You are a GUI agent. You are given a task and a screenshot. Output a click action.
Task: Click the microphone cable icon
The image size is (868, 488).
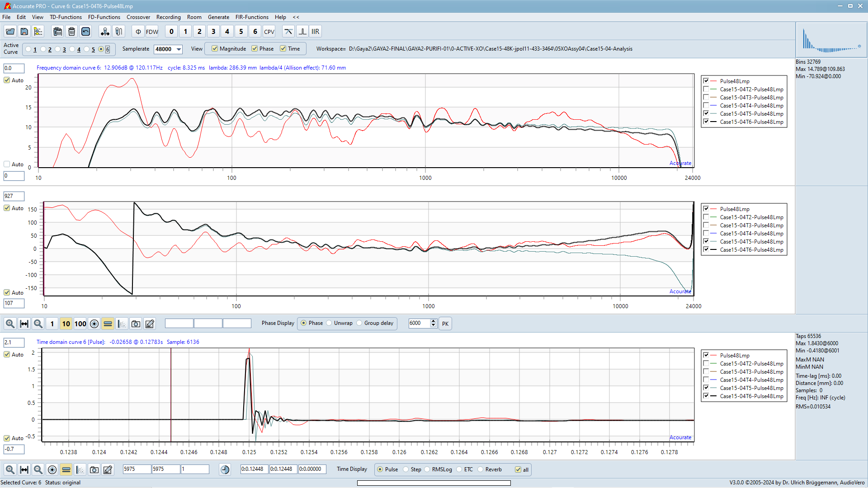[x=119, y=32]
